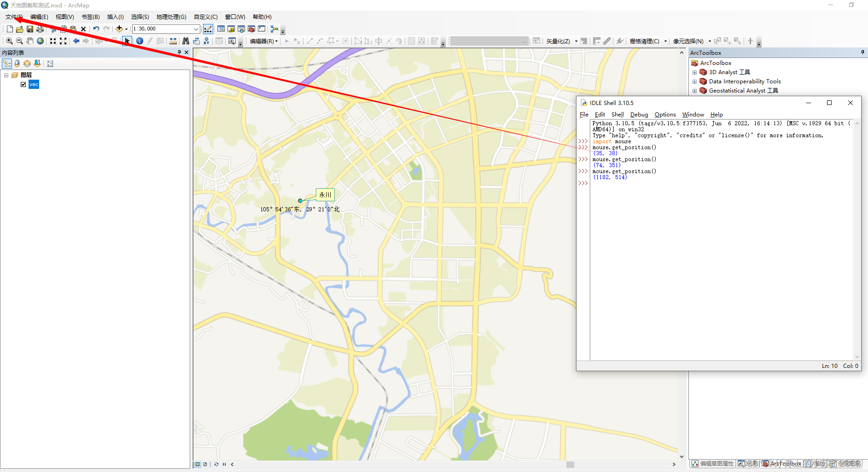Open the 选择(S) menu
The height and width of the screenshot is (472, 868).
pyautogui.click(x=140, y=17)
